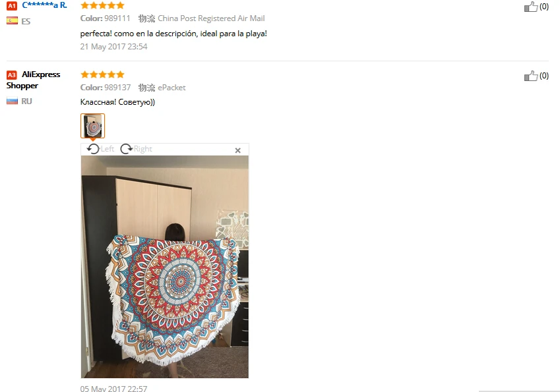Close the enlarged review photo viewer
The image size is (560, 392).
(x=238, y=150)
